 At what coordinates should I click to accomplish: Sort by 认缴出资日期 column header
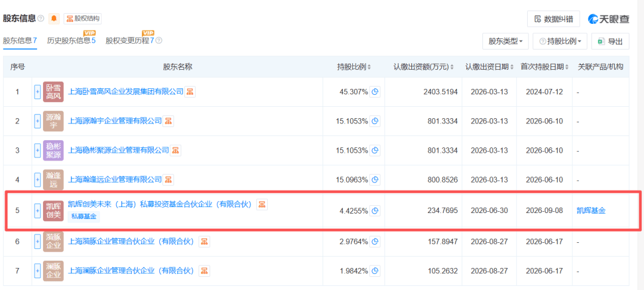(x=489, y=67)
